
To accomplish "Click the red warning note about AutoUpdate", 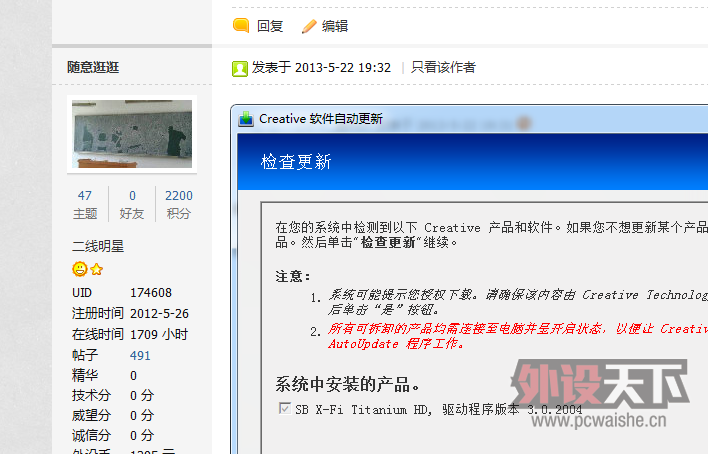I will (x=518, y=336).
